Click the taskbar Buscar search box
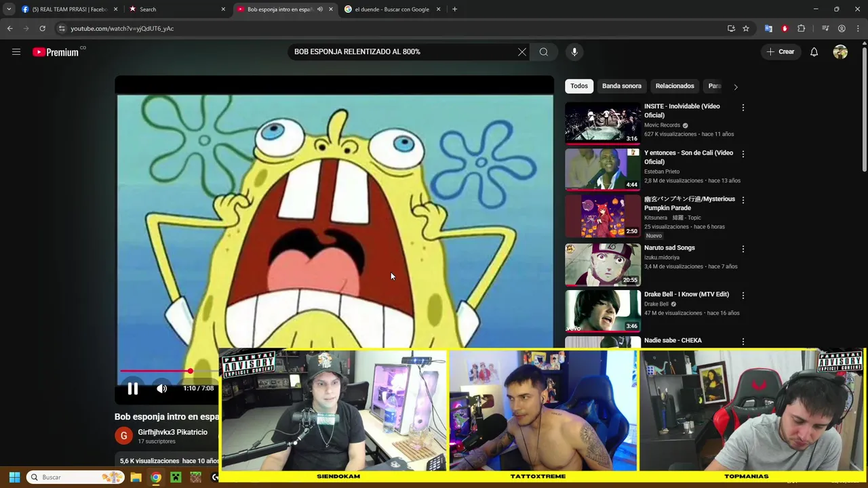Viewport: 868px width, 488px height. click(x=77, y=477)
